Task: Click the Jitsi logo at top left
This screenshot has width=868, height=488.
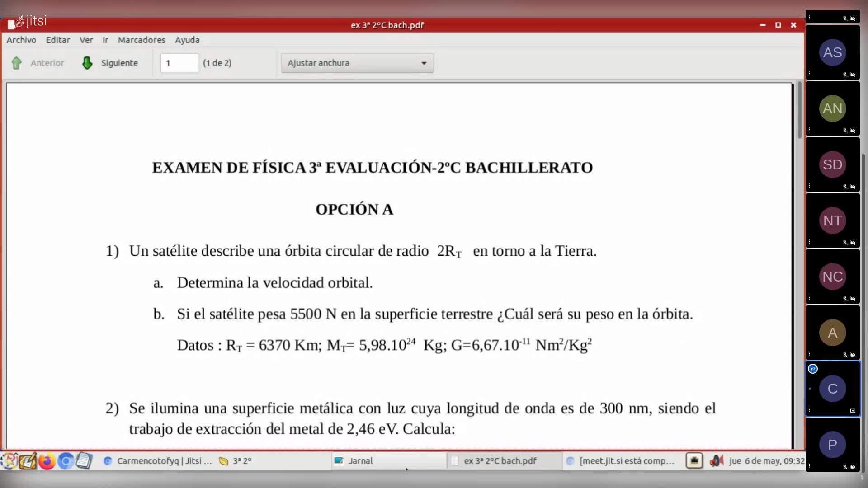Action: [30, 21]
